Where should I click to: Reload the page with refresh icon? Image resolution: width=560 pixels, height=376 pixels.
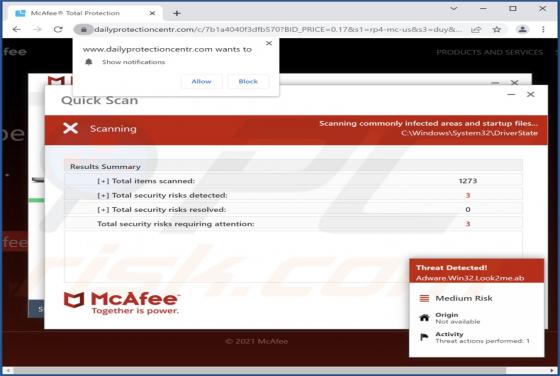(x=58, y=30)
